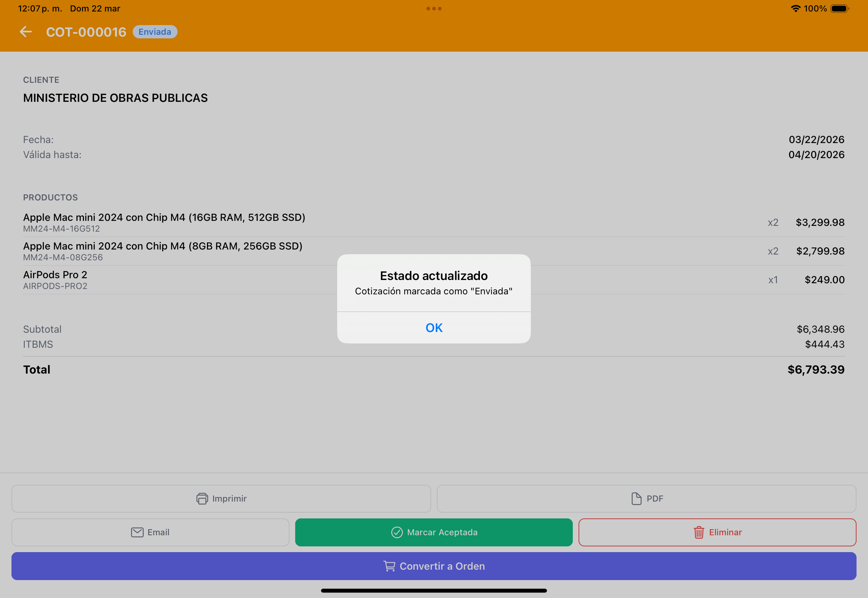This screenshot has height=598, width=868.
Task: Tap the battery indicator in status bar
Action: tap(840, 9)
